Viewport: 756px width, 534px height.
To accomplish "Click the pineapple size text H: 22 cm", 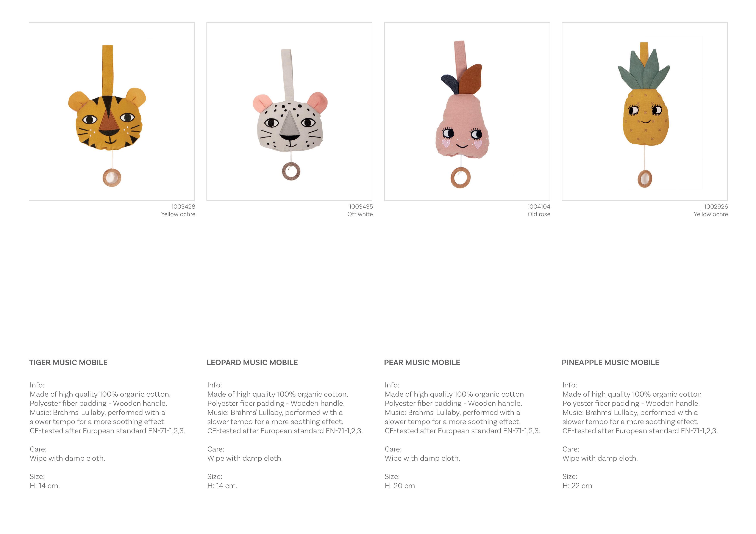I will 577,486.
